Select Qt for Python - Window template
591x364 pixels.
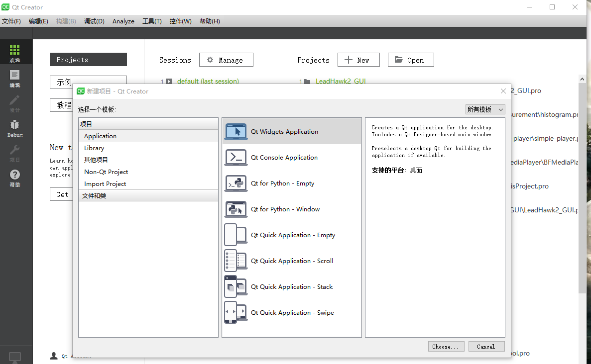point(291,209)
